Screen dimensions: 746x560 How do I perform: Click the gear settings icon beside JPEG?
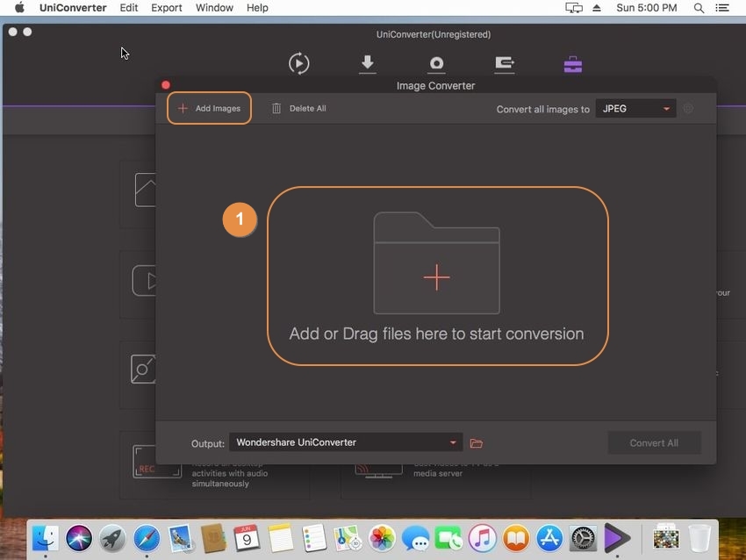688,109
